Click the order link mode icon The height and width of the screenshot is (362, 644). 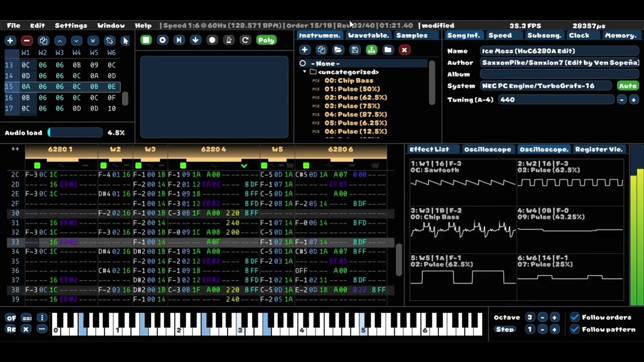point(109,41)
